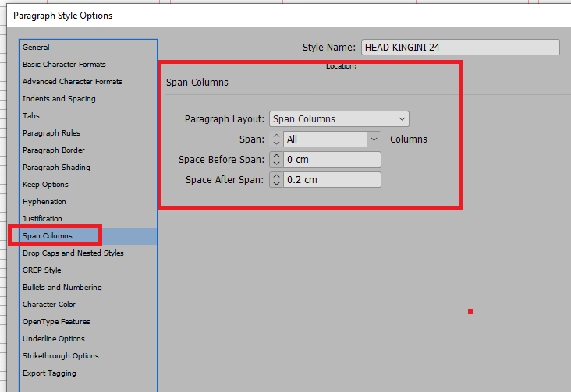The image size is (571, 392).
Task: Click the Space After Span input field
Action: click(x=332, y=180)
